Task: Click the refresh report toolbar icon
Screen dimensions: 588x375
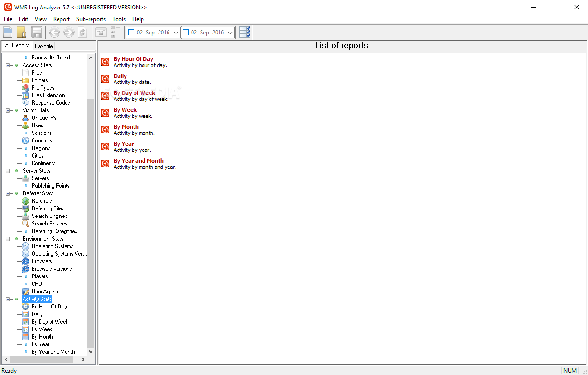Action: (x=83, y=33)
